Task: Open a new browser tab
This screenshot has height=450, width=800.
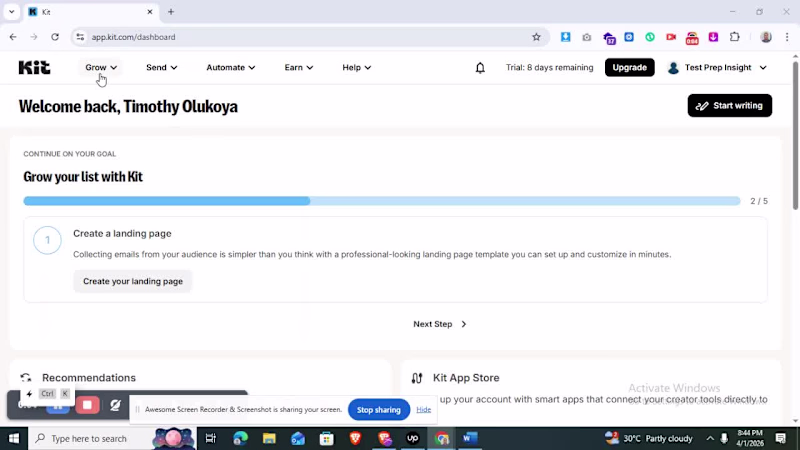Action: 171,12
